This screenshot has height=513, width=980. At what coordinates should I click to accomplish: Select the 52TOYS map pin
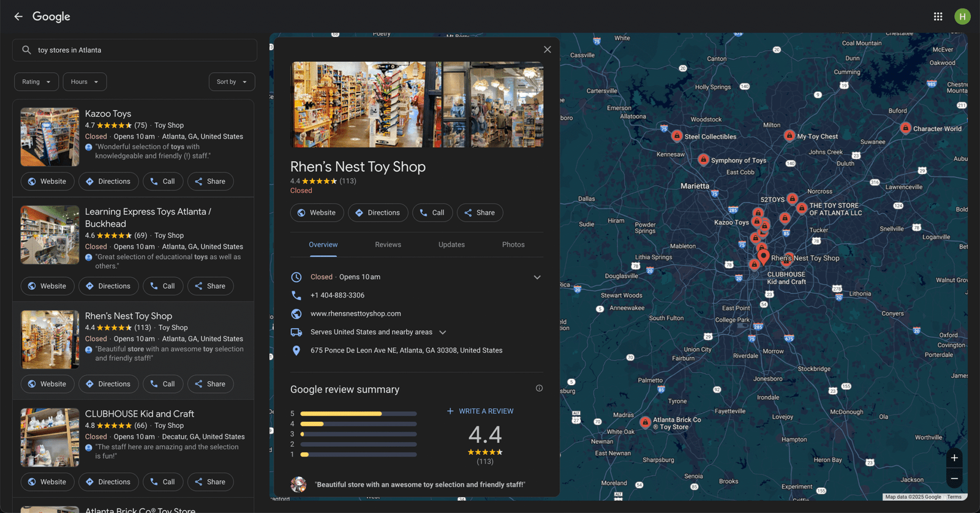click(792, 198)
